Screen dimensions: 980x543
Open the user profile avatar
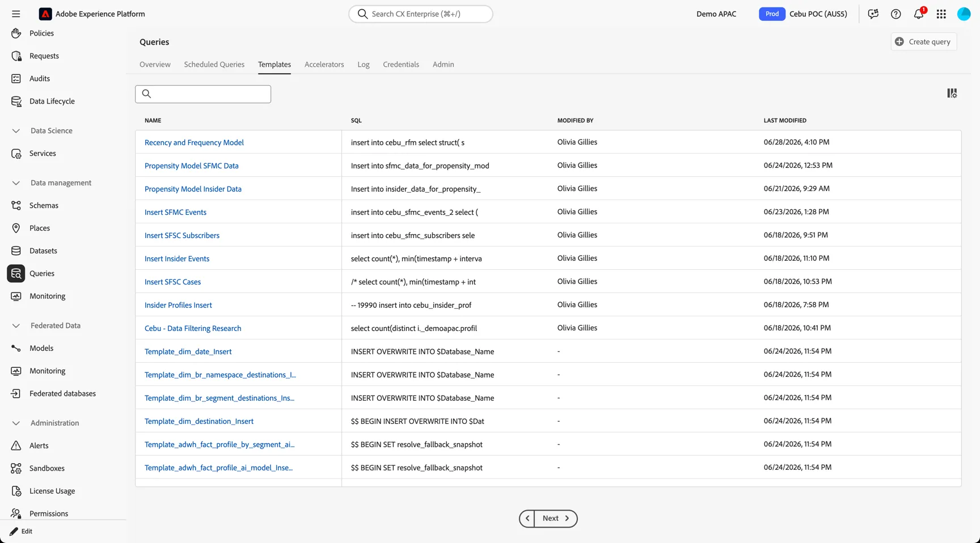click(964, 14)
